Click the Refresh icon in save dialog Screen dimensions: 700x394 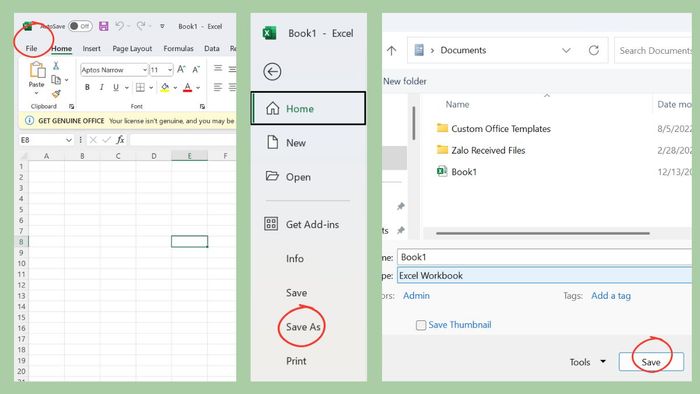pyautogui.click(x=593, y=50)
